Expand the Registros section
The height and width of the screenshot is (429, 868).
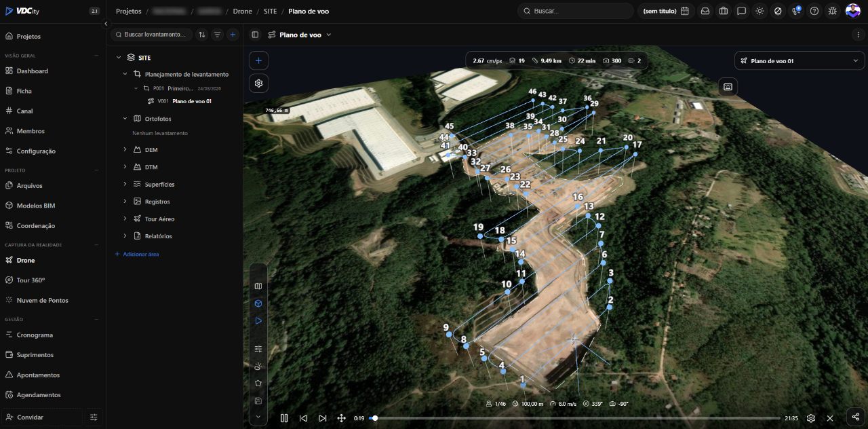pos(125,202)
